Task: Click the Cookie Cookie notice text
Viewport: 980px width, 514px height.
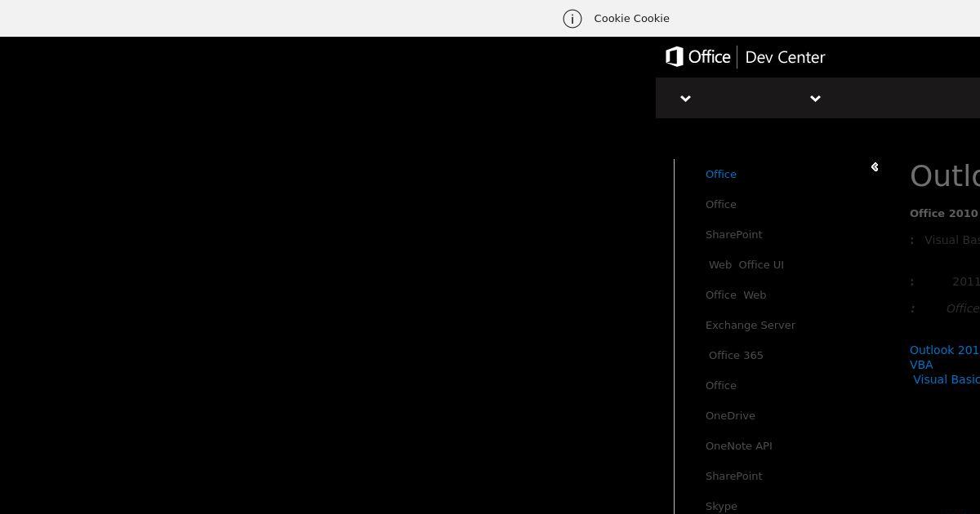Action: coord(631,19)
